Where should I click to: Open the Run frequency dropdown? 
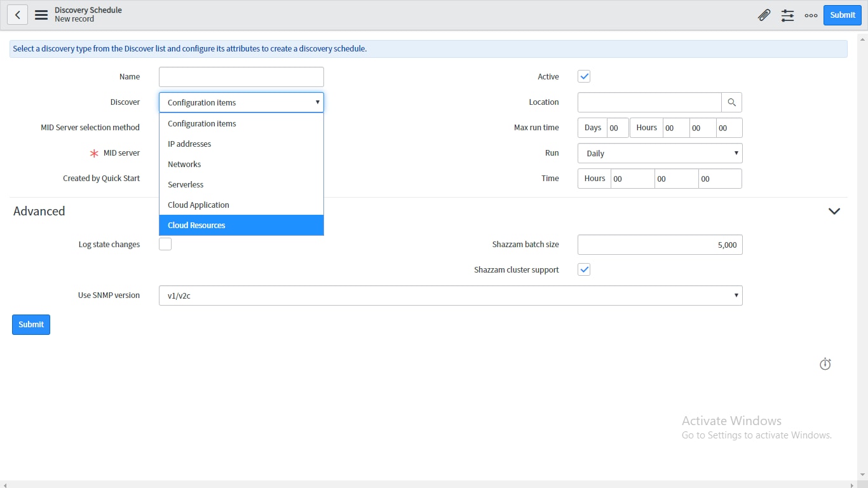[x=660, y=153]
